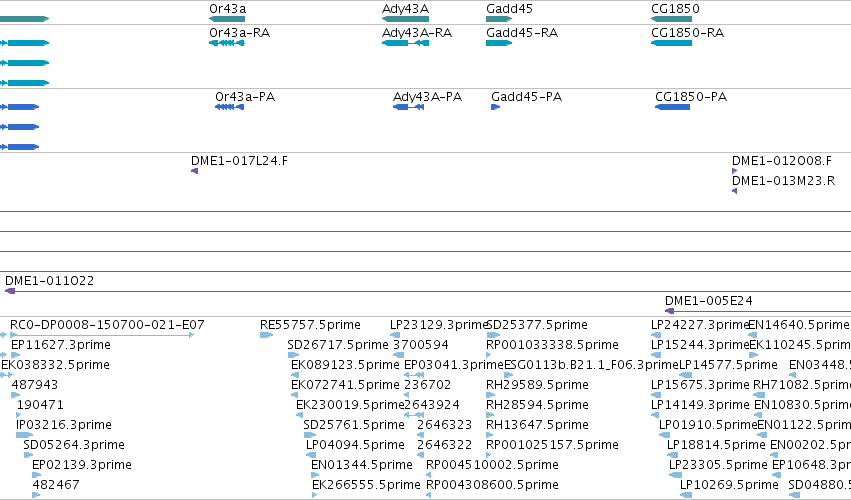Click the Or43a-PA protein glyph
Image resolution: width=851 pixels, height=500 pixels.
coord(230,107)
